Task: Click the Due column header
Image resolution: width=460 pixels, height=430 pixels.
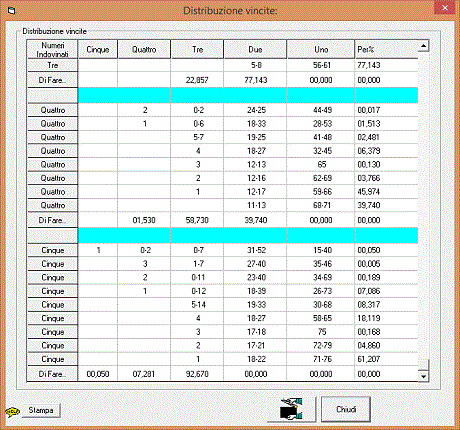Action: coord(255,49)
